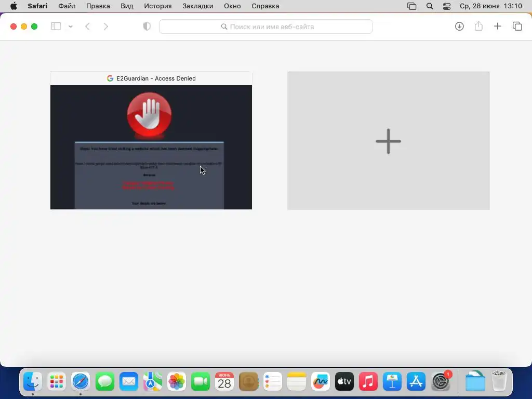Open the Share button

[x=478, y=26]
